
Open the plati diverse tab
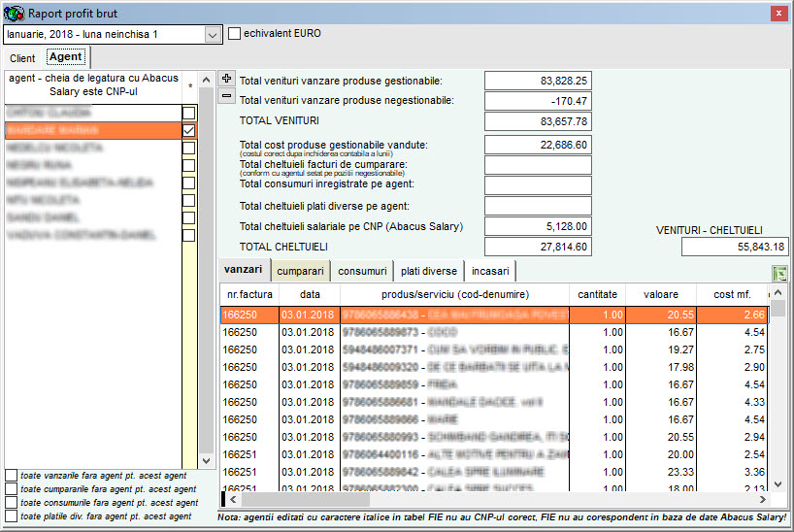click(429, 271)
